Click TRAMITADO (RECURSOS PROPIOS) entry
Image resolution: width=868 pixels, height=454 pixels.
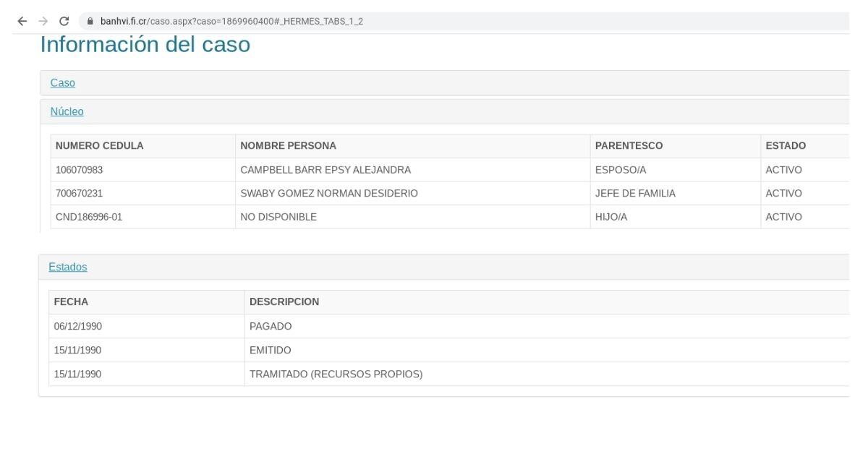336,374
